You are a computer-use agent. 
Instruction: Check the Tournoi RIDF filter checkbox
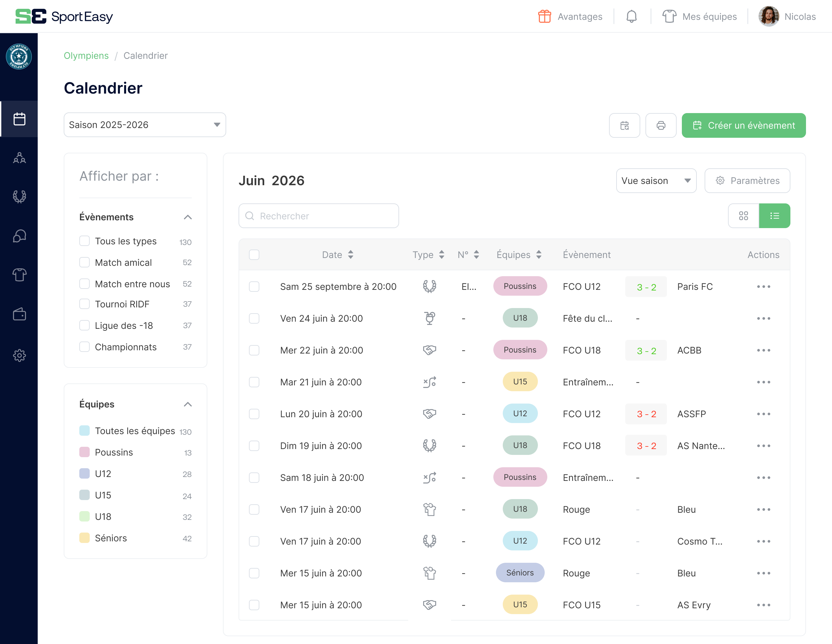point(84,304)
